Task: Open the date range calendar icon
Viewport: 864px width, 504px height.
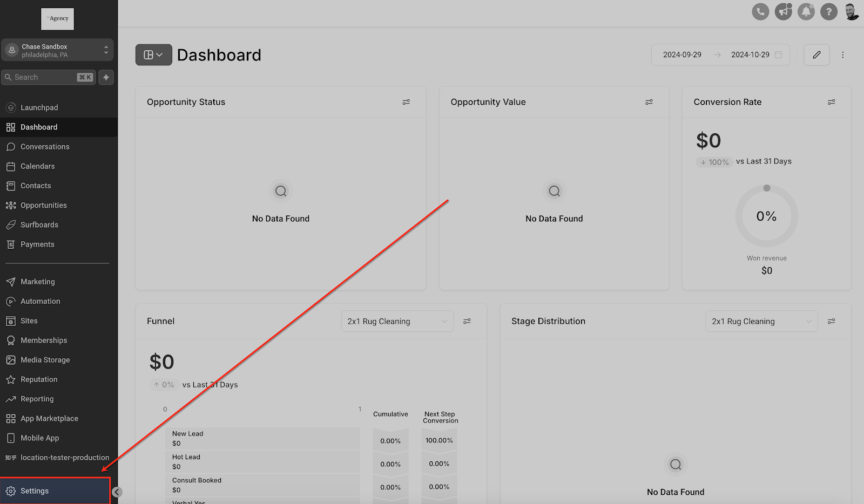Action: pos(778,55)
